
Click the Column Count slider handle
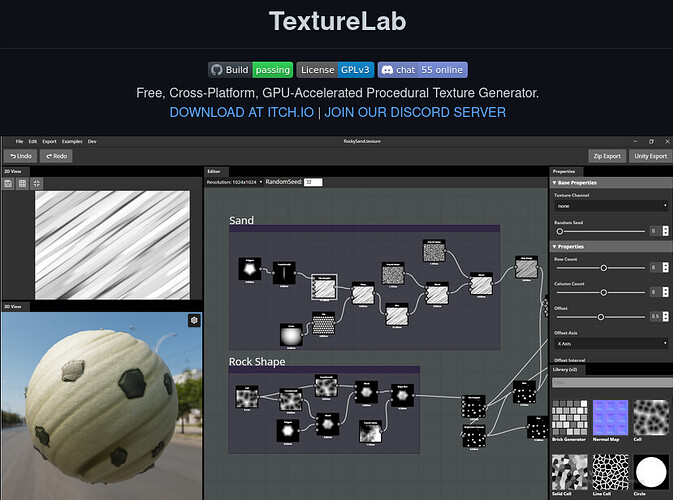point(603,292)
